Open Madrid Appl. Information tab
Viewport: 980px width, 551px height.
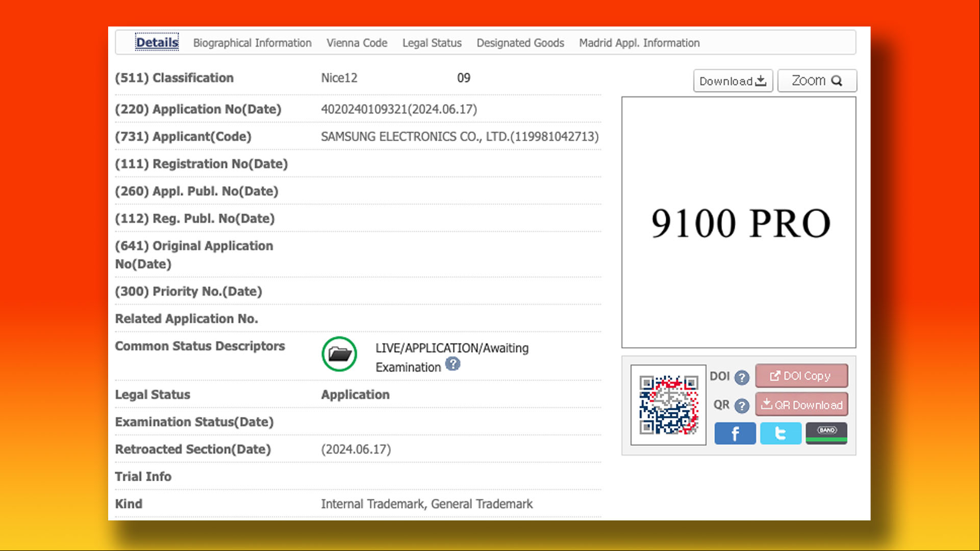[x=639, y=43]
